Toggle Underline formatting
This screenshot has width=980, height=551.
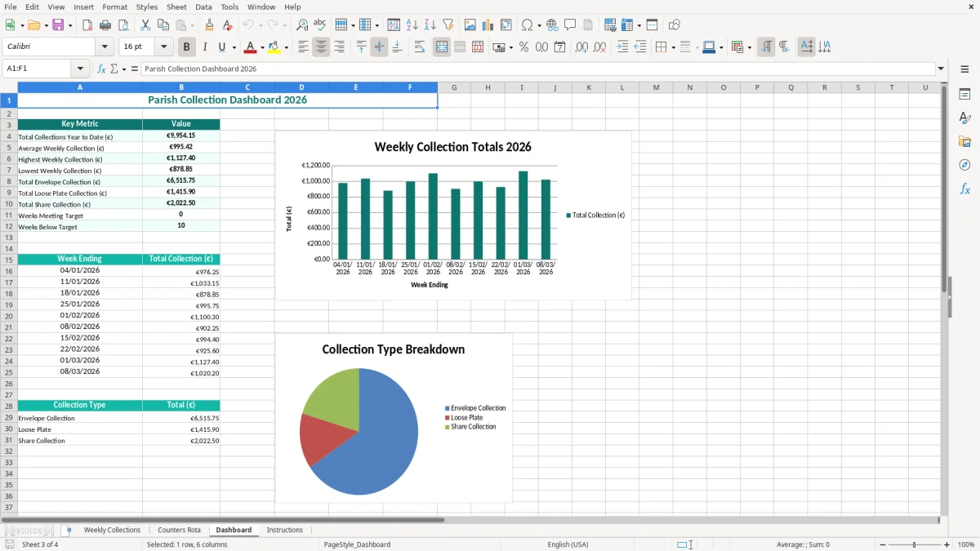coord(222,47)
